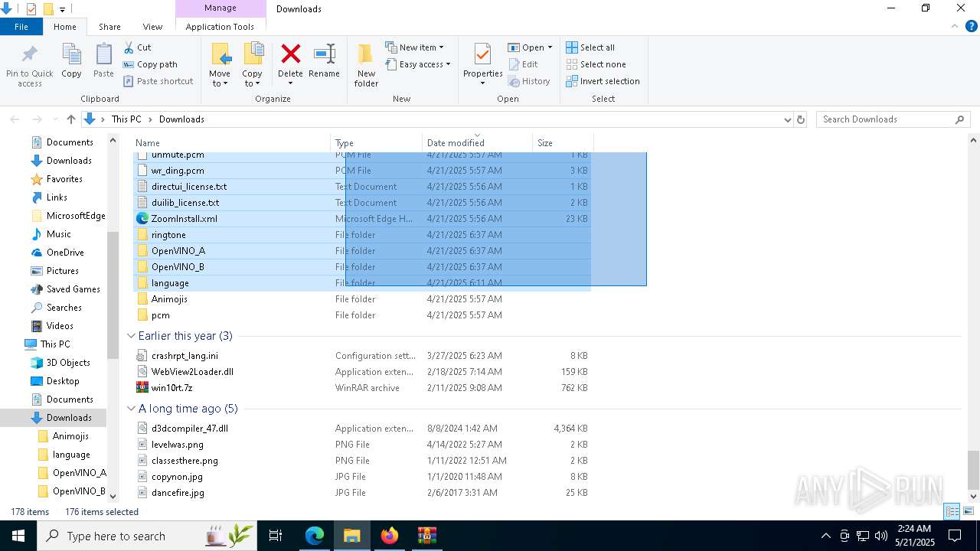Collapse the 'Earlier this year' group

point(131,336)
